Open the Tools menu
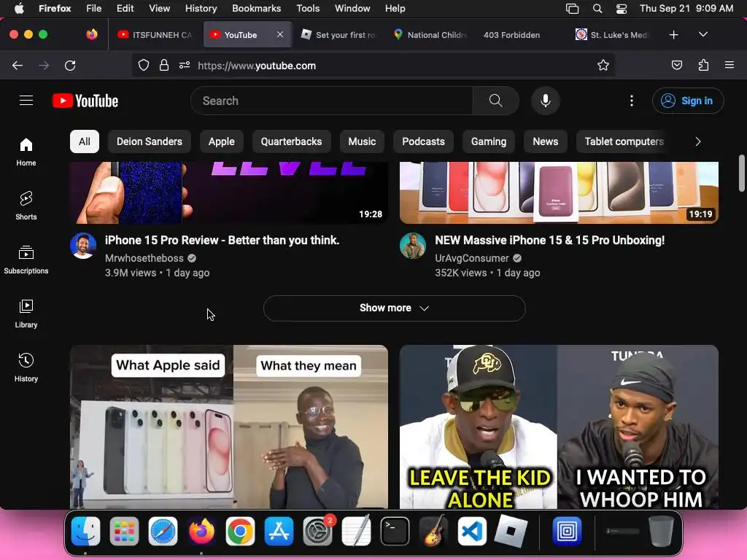Viewport: 747px width, 560px height. coord(308,9)
